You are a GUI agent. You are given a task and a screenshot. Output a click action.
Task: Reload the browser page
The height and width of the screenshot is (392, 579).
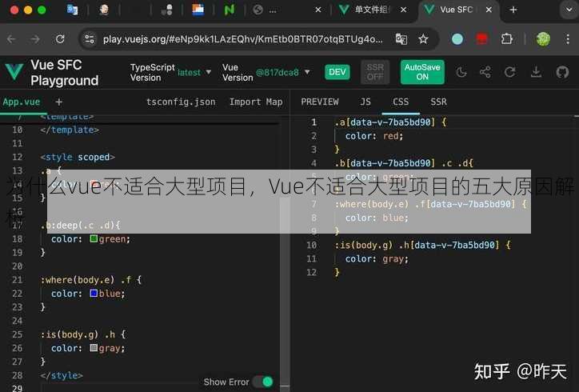coord(60,38)
